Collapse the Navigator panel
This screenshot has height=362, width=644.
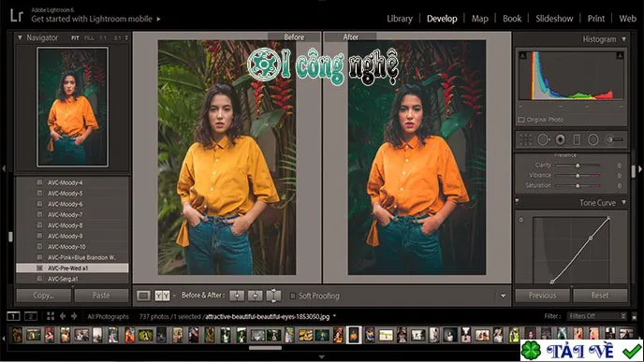pyautogui.click(x=20, y=37)
